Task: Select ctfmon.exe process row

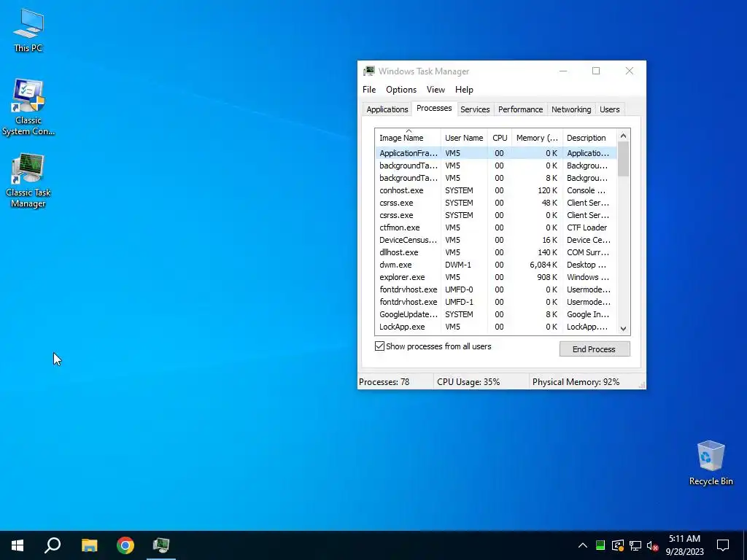Action: tap(495, 227)
